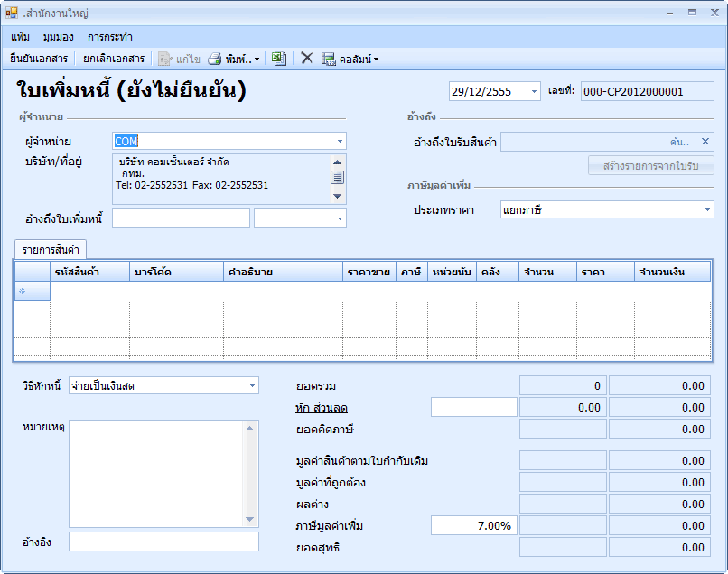The height and width of the screenshot is (574, 728).
Task: Clear the goods receipt reference with X
Action: 705,142
